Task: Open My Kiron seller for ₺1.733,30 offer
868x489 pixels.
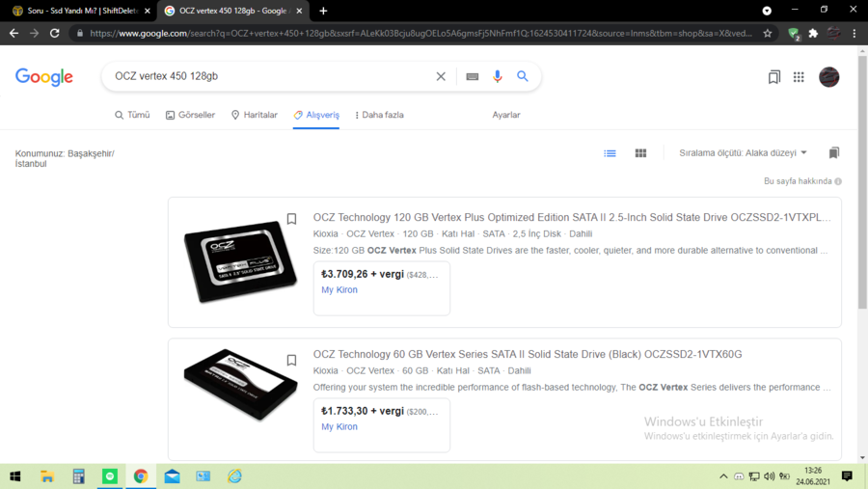Action: pos(339,426)
